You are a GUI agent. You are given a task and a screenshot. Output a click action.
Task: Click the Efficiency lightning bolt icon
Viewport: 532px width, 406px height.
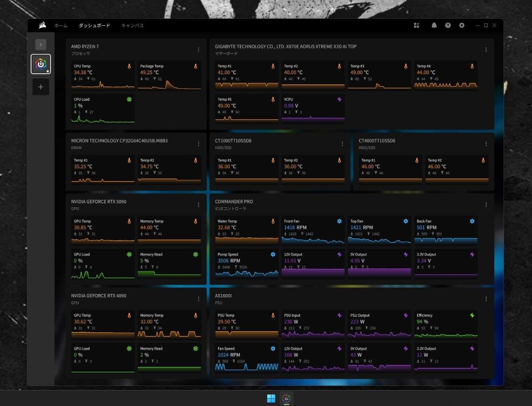coord(472,315)
